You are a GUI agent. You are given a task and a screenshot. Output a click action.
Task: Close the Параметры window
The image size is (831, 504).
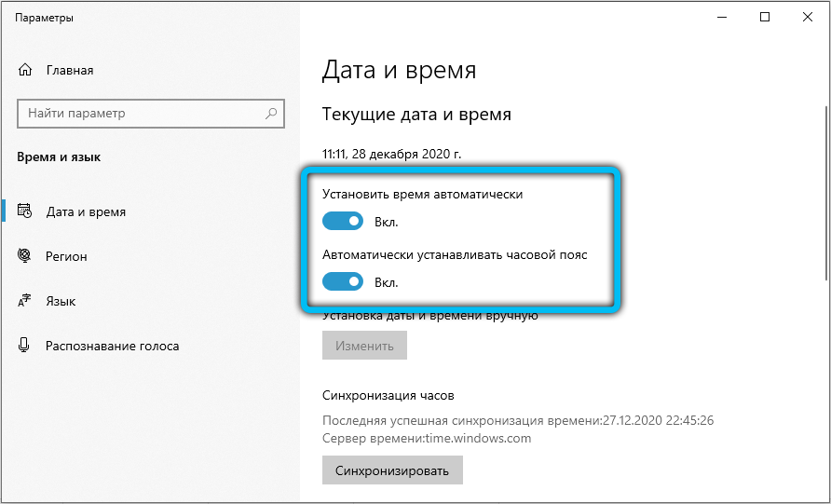pos(808,17)
